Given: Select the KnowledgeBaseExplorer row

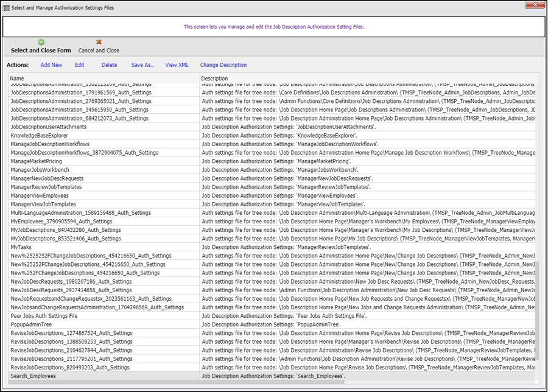Looking at the screenshot, I should click(x=272, y=136).
